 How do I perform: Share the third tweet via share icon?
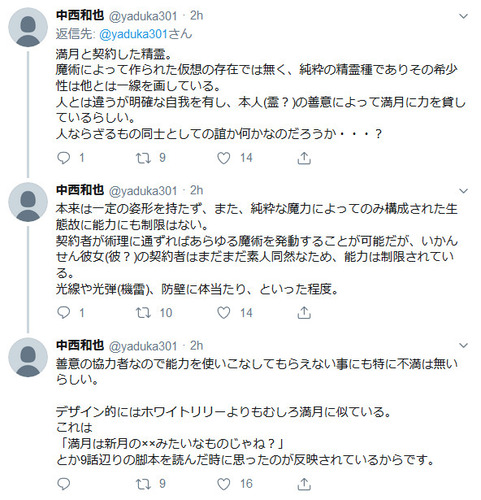pyautogui.click(x=304, y=484)
